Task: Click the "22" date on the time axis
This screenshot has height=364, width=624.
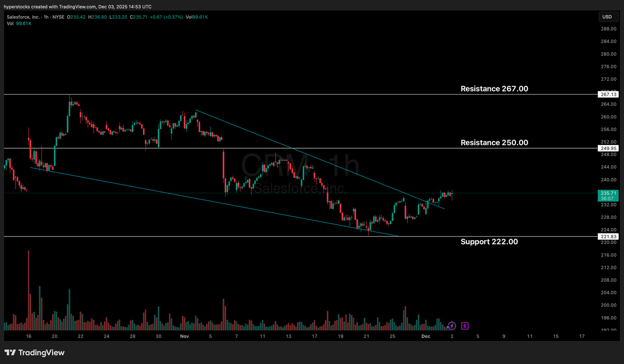Action: (x=81, y=336)
